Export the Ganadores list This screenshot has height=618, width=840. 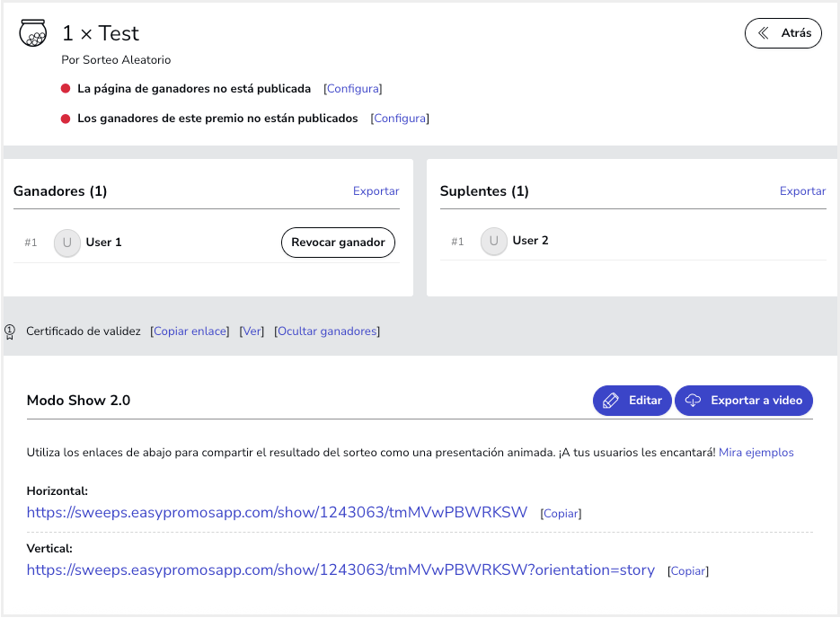(376, 191)
